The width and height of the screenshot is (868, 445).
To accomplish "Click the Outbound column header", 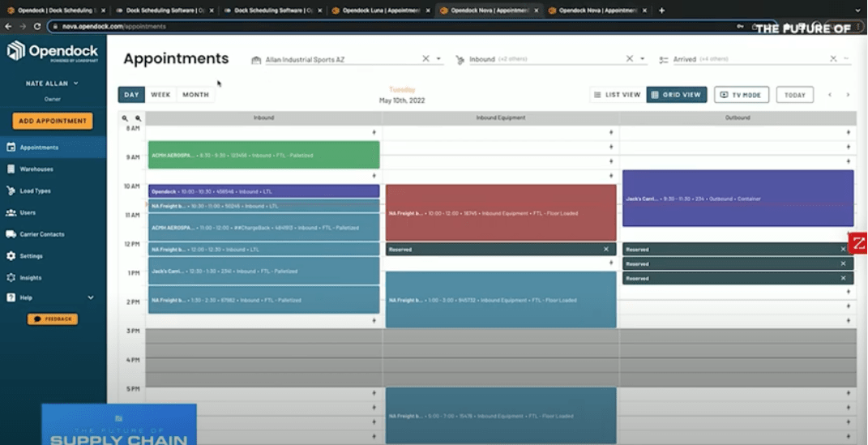I will point(738,118).
